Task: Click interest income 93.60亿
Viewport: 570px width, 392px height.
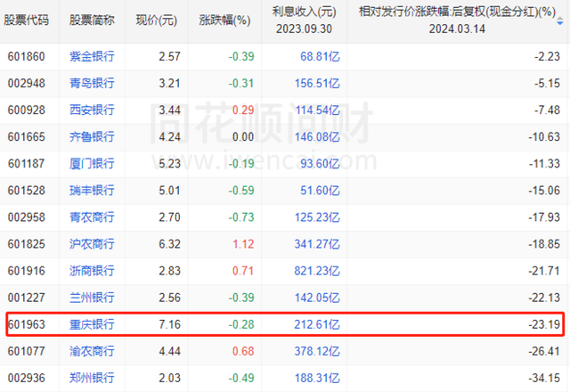Action: (320, 164)
